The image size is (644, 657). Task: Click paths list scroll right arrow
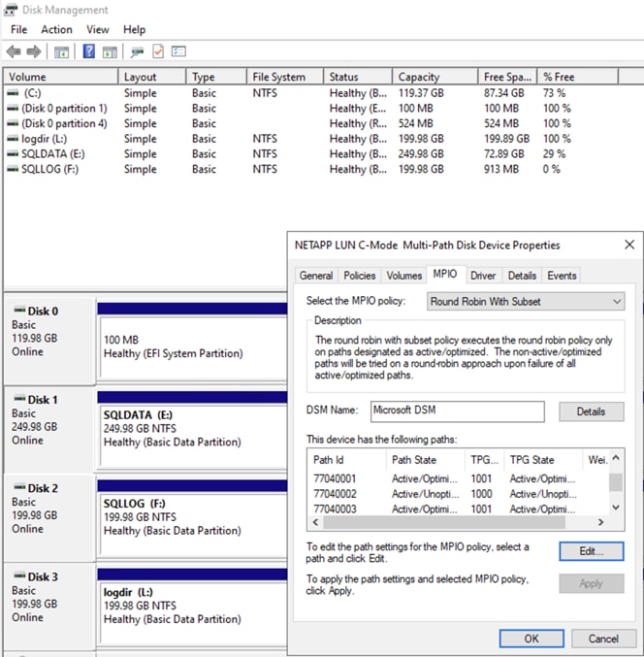pyautogui.click(x=601, y=522)
